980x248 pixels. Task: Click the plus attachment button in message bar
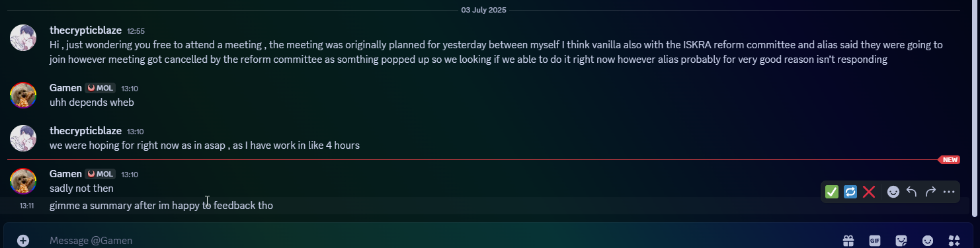point(23,241)
